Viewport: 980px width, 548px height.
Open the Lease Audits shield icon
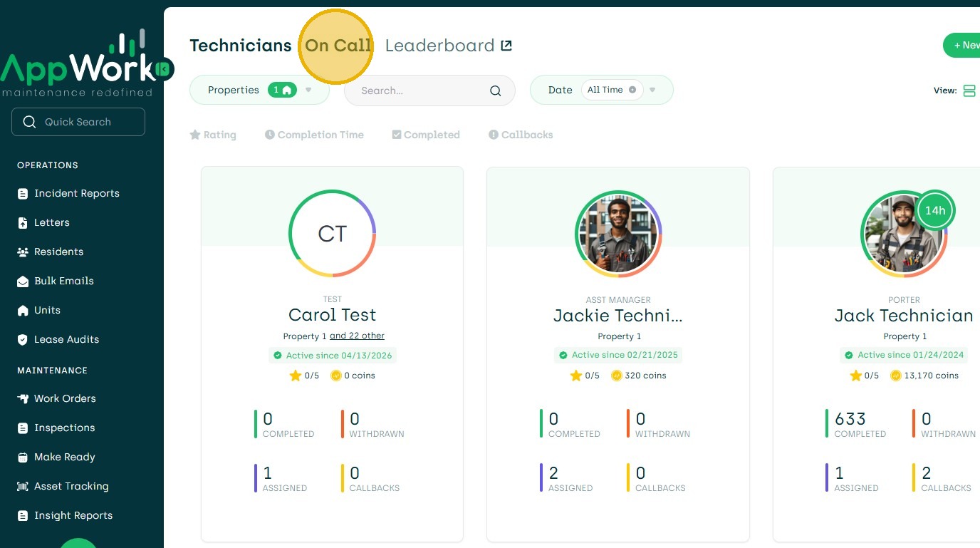click(x=23, y=340)
